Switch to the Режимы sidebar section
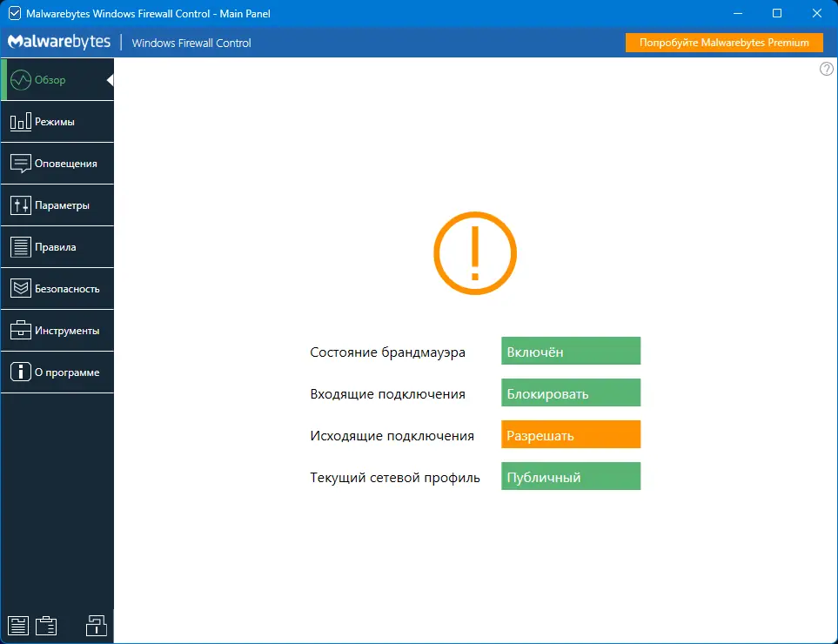The width and height of the screenshot is (838, 644). click(57, 121)
